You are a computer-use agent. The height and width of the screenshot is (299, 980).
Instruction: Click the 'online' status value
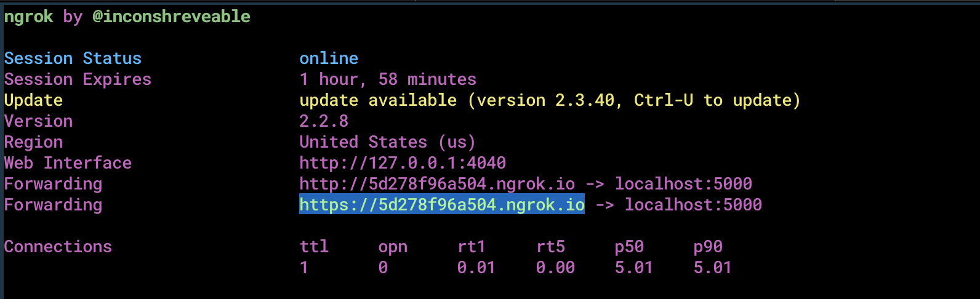pos(329,58)
